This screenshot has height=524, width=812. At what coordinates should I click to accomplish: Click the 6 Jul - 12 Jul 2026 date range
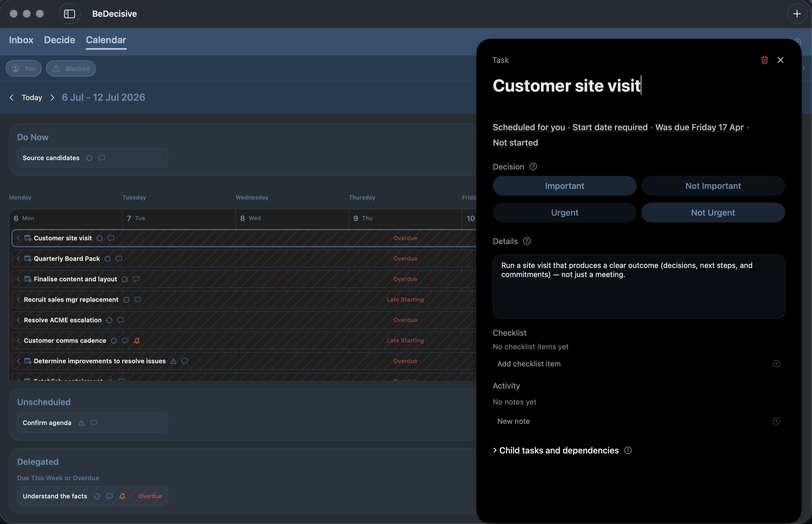(x=104, y=98)
